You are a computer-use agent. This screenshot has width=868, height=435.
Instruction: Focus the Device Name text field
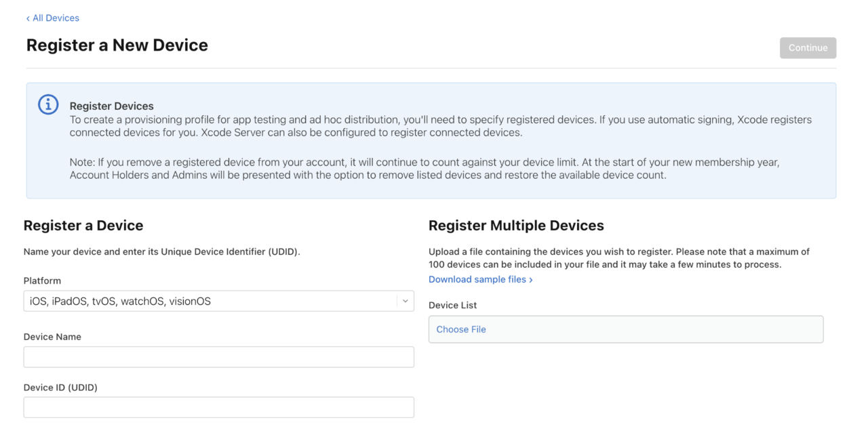pos(218,357)
